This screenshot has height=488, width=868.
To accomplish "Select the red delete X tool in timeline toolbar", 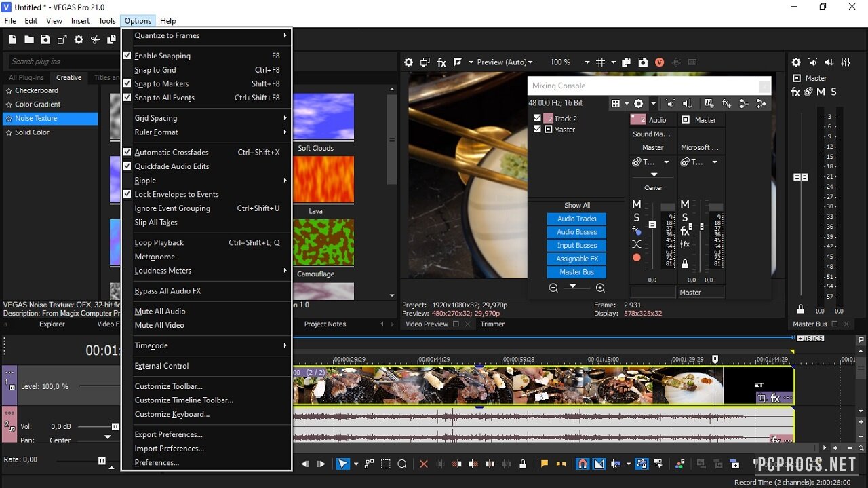I will (424, 464).
